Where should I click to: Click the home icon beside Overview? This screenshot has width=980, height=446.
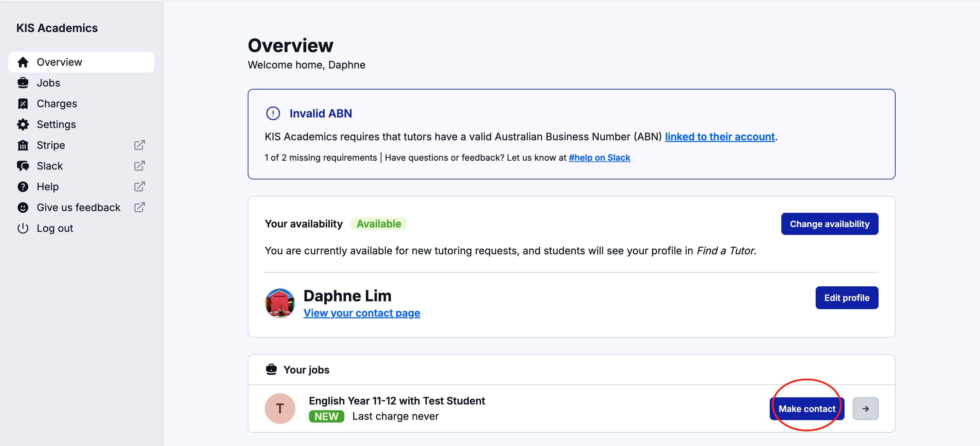[23, 62]
